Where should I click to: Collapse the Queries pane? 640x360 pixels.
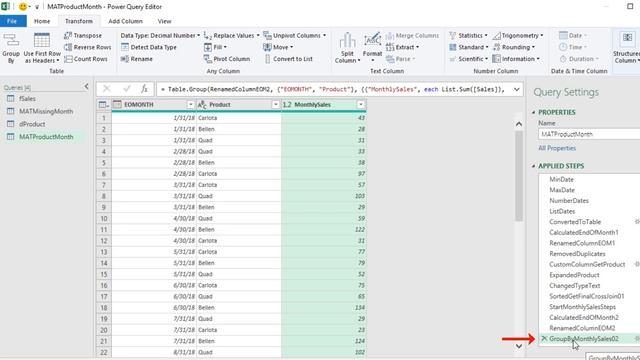[87, 86]
